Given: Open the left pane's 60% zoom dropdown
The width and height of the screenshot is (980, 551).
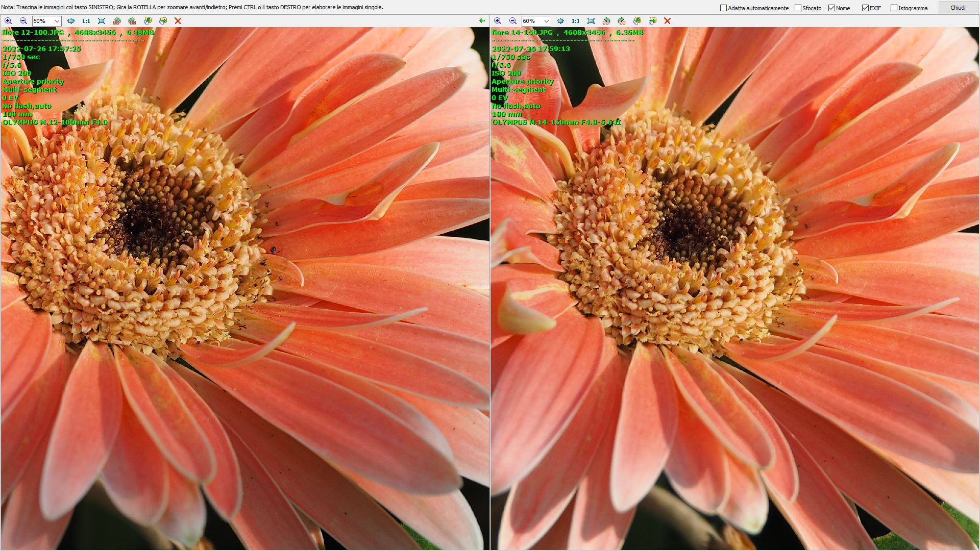Looking at the screenshot, I should coord(57,21).
